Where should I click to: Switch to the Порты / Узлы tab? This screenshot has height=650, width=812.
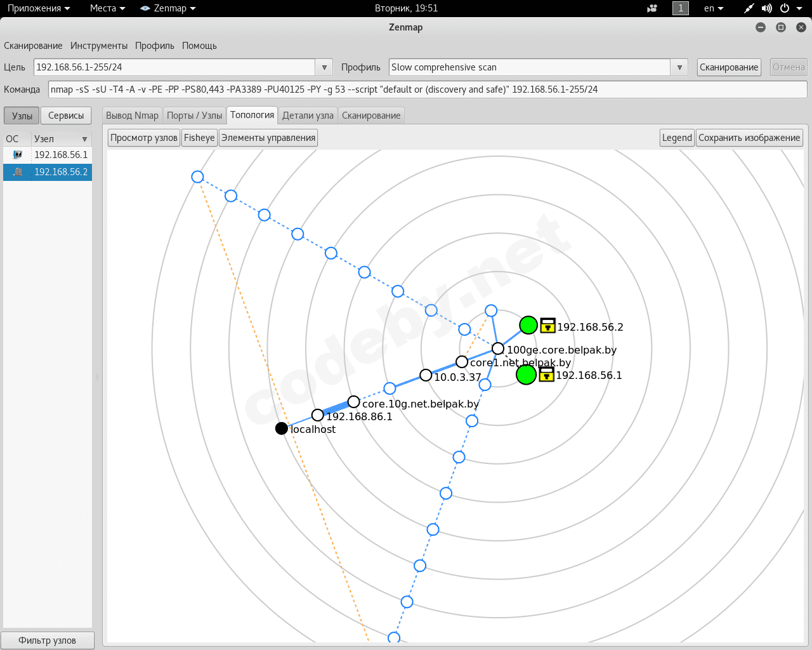click(x=194, y=116)
